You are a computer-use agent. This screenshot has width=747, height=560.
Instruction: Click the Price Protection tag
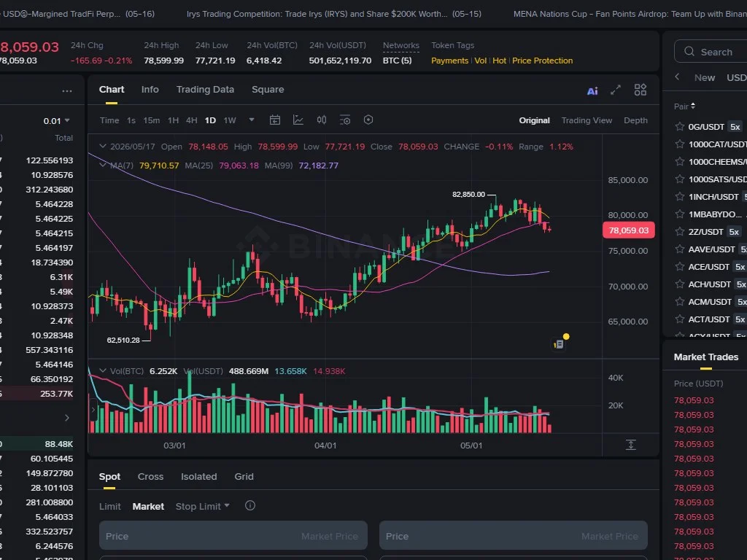point(542,61)
